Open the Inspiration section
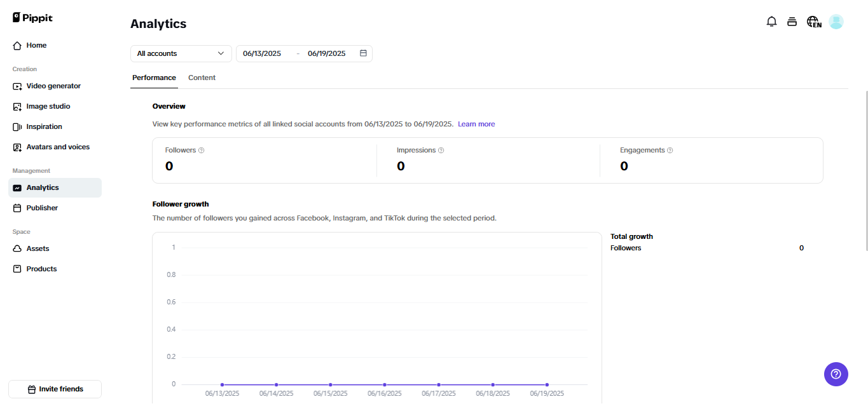This screenshot has height=406, width=868. click(x=45, y=126)
